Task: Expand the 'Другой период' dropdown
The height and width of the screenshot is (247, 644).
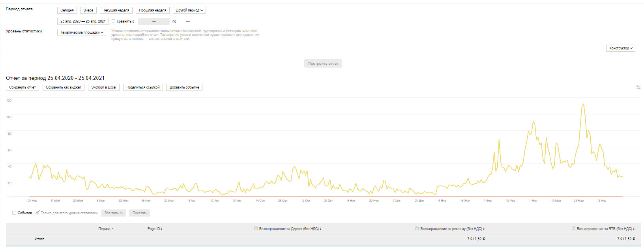Action: click(x=189, y=10)
